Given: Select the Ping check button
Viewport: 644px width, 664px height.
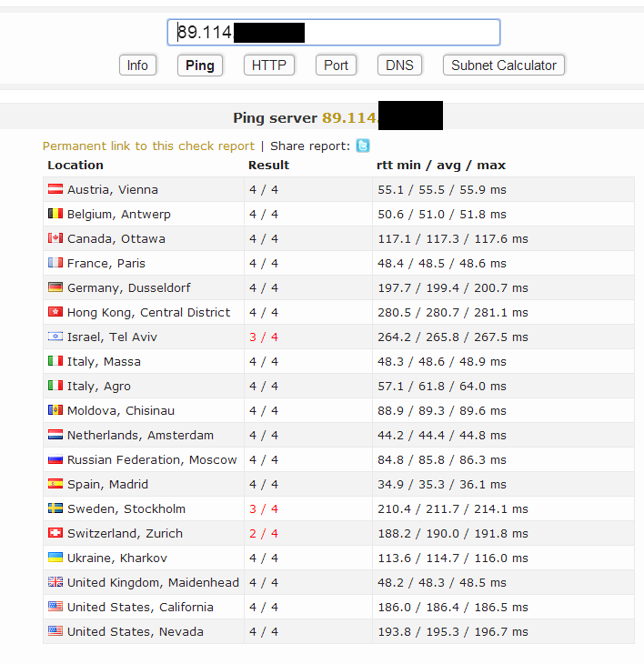Looking at the screenshot, I should [200, 65].
